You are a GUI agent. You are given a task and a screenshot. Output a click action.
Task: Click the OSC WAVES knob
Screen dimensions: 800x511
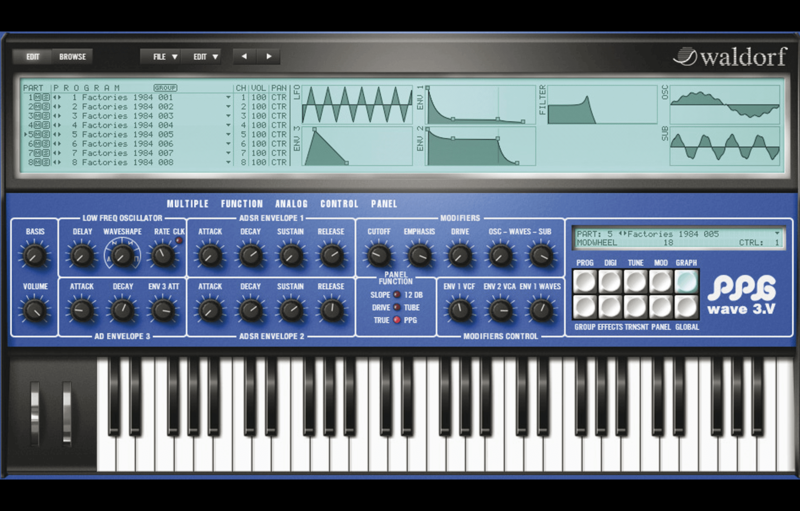(x=501, y=255)
